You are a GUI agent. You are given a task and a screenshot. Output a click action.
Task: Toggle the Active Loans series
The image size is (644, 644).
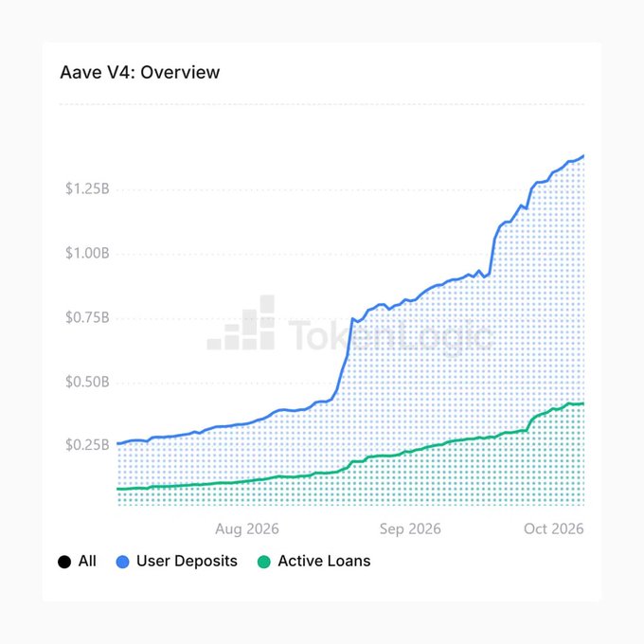(x=314, y=561)
